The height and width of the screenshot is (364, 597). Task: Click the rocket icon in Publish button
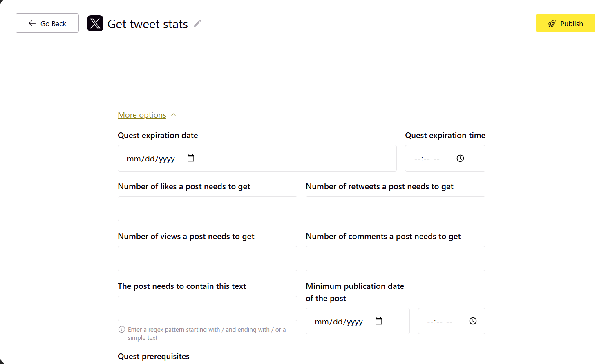[x=552, y=23]
